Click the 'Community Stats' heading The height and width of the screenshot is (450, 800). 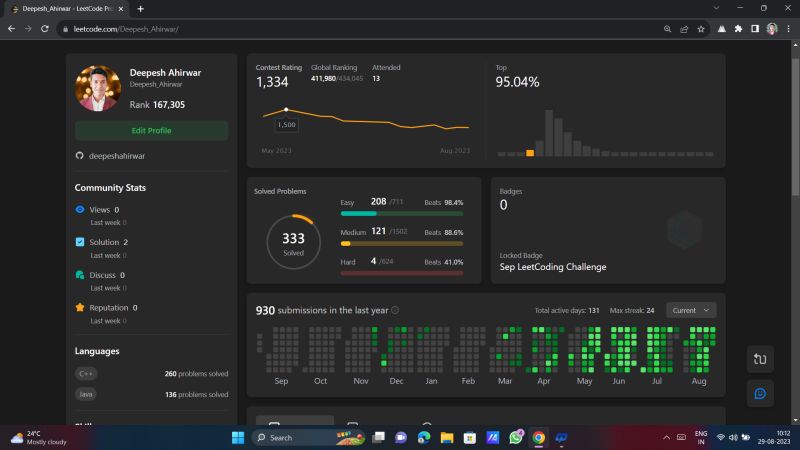point(110,188)
